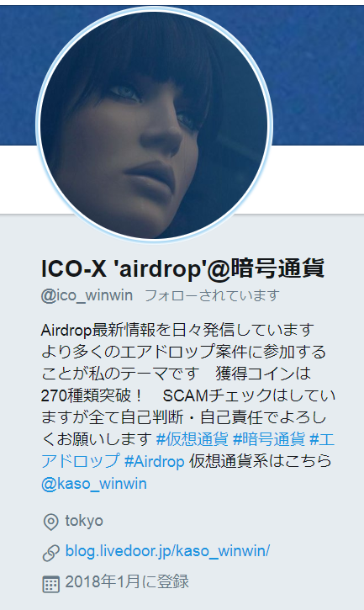Click the 2018年1月に登録 join date text
Screen dimensions: 364x610
tap(127, 581)
